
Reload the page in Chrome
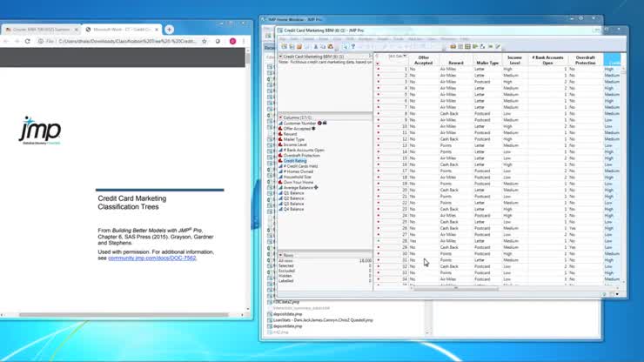tap(29, 41)
